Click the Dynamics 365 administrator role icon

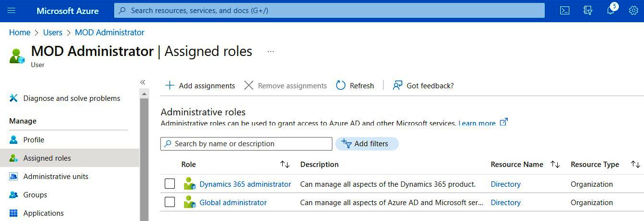click(x=190, y=184)
